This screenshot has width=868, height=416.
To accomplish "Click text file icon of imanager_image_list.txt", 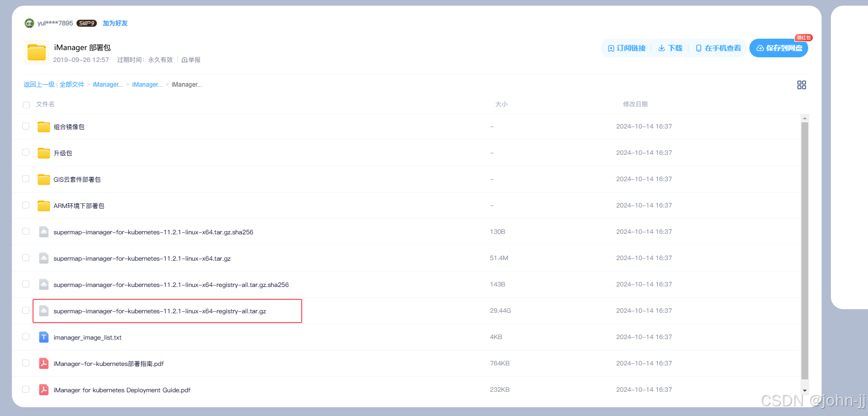I will point(44,337).
